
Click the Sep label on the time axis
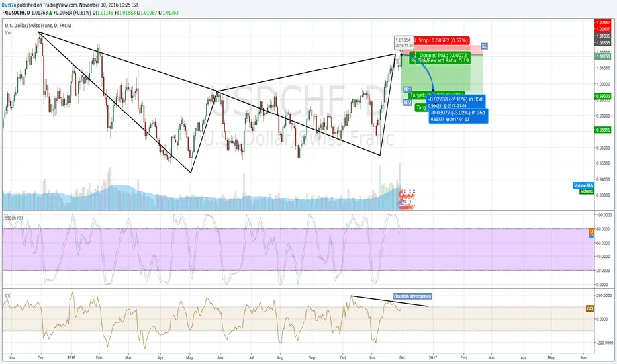[312, 357]
